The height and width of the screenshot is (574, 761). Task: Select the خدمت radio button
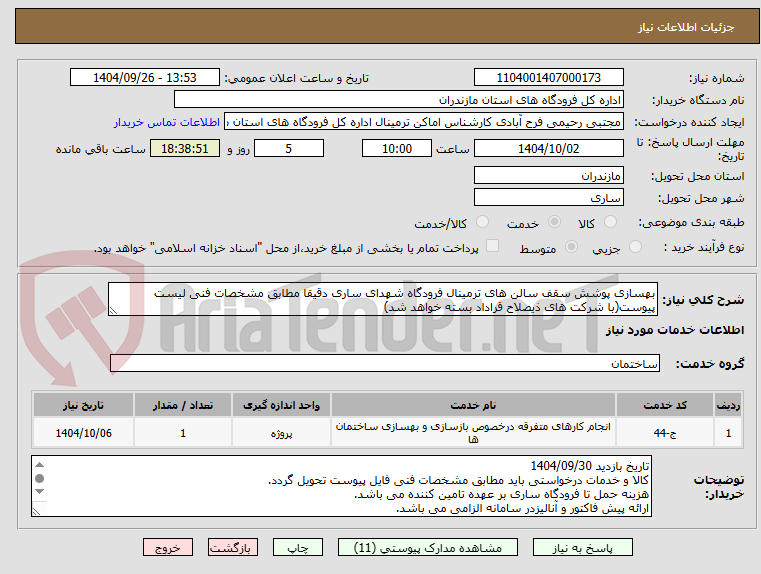point(554,222)
